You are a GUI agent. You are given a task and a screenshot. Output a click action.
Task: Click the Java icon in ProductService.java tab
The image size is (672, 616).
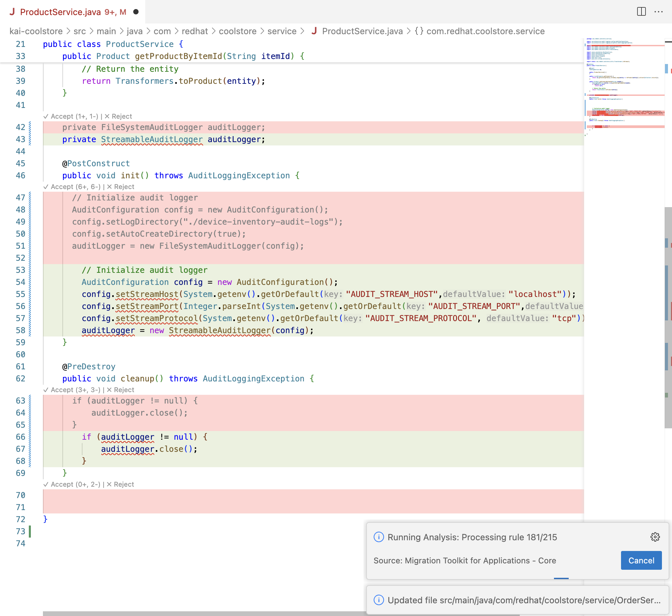12,12
